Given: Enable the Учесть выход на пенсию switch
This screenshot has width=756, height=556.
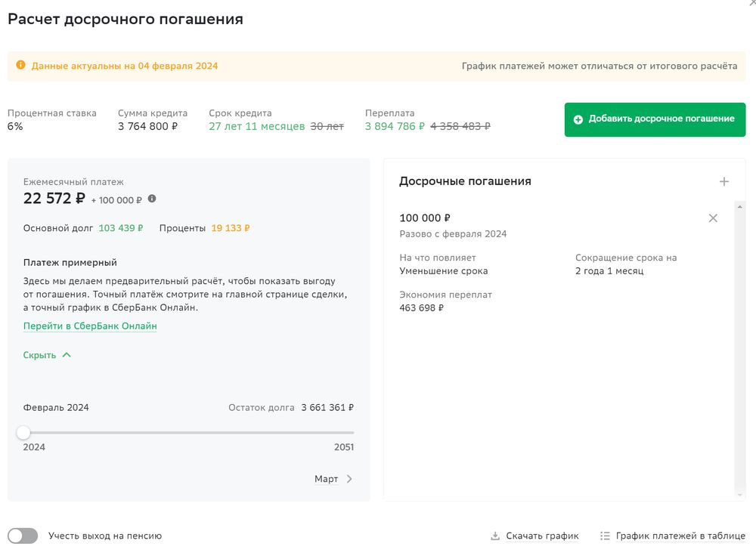Looking at the screenshot, I should click(x=23, y=536).
